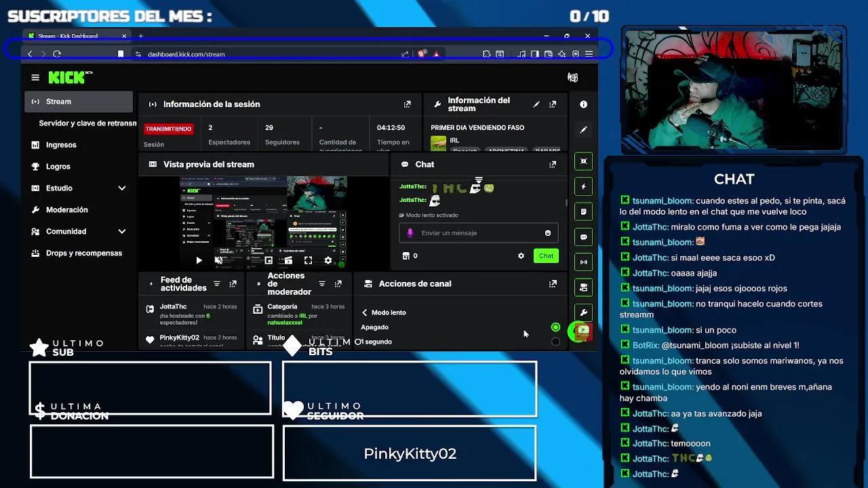
Task: Open Drops y recompensas sidebar item
Action: click(79, 253)
